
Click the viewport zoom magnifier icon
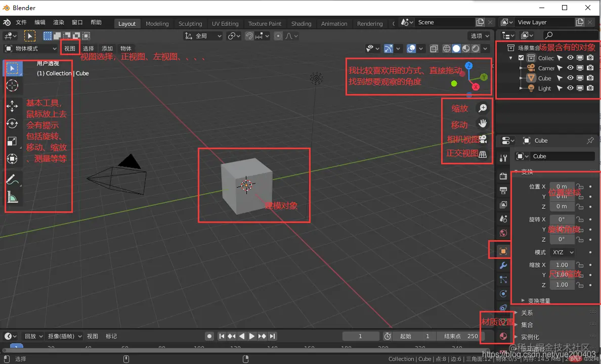483,108
